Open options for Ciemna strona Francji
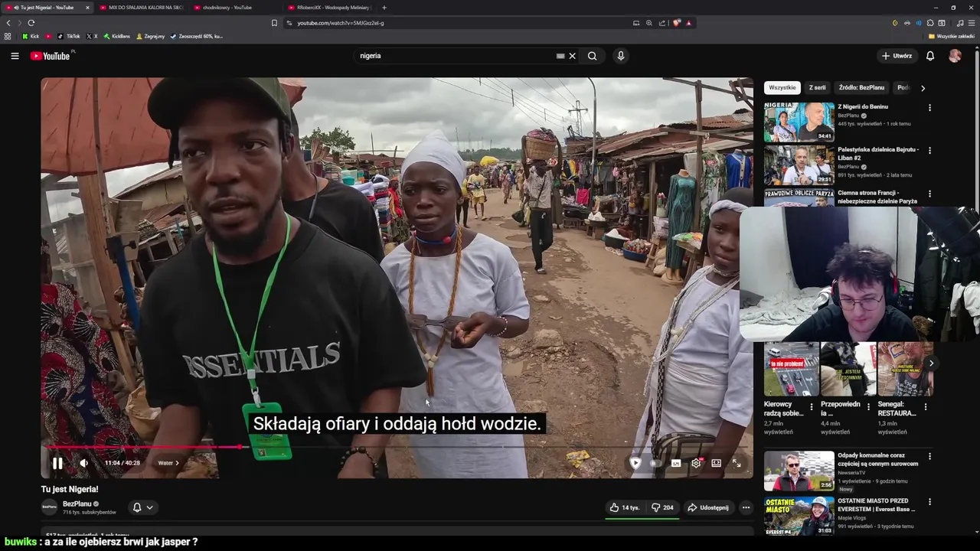 pyautogui.click(x=929, y=194)
